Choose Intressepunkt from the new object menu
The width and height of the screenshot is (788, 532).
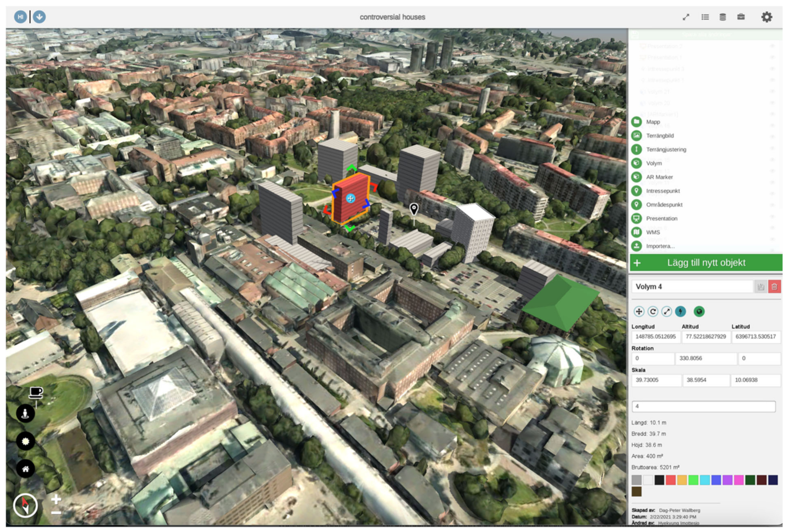[663, 191]
